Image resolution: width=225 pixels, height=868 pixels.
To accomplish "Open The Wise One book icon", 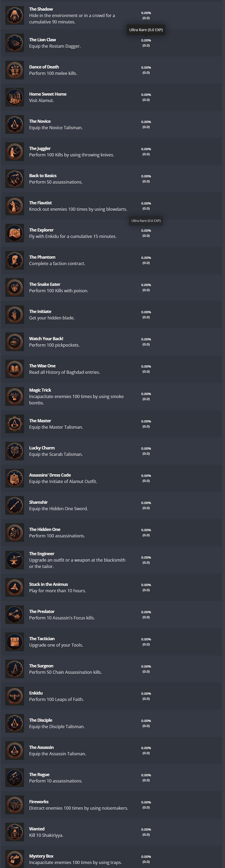I will pyautogui.click(x=14, y=369).
